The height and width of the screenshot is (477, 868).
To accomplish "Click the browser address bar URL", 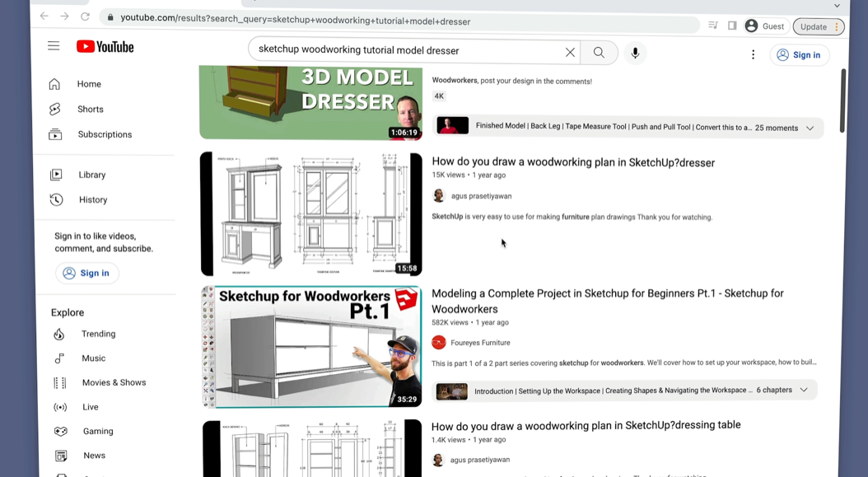I will (295, 20).
